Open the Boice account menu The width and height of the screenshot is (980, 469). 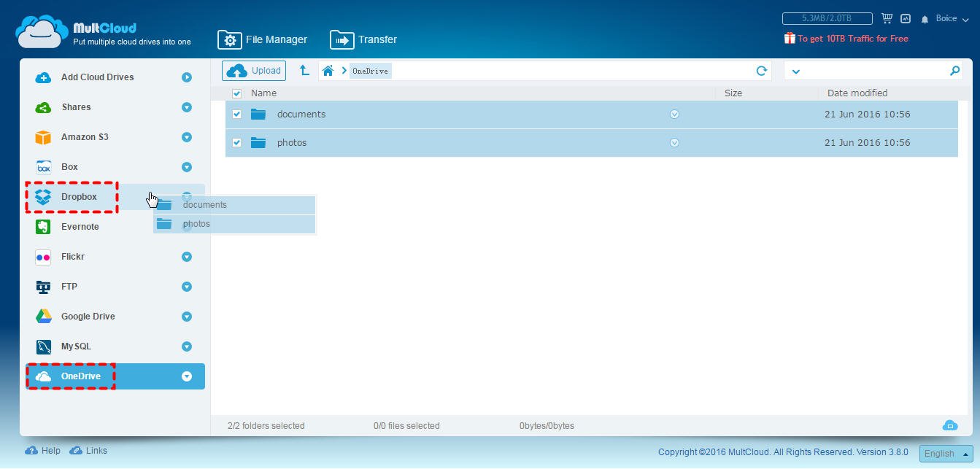click(952, 19)
